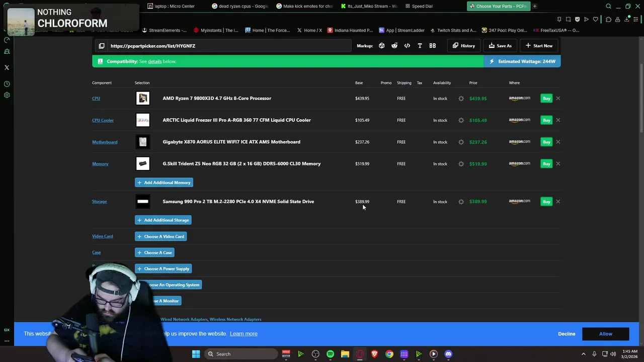Screen dimensions: 644x362
Task: Select the plain text markup icon
Action: tap(420, 46)
